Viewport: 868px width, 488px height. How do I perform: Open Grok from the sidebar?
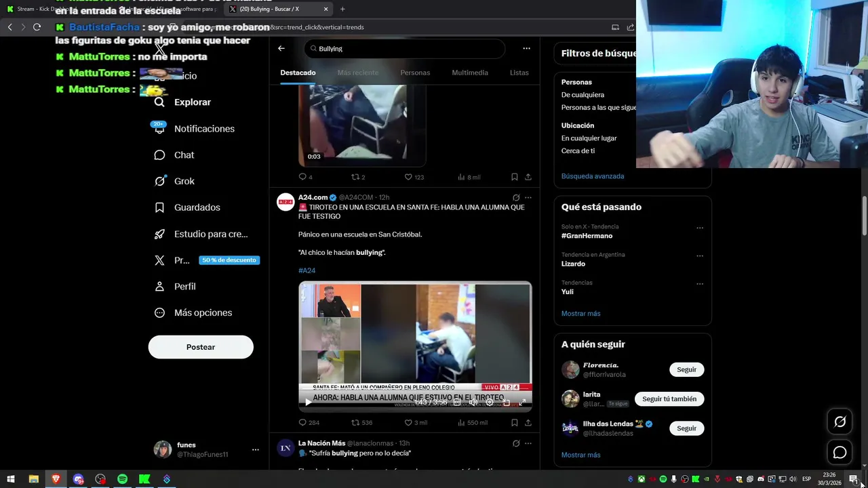coord(174,182)
